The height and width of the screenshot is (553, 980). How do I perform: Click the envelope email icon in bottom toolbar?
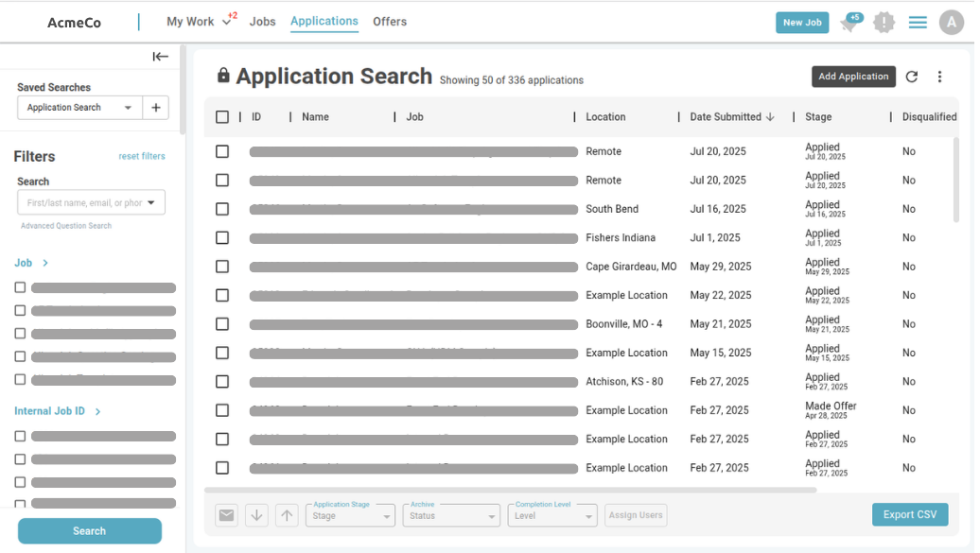pyautogui.click(x=226, y=515)
